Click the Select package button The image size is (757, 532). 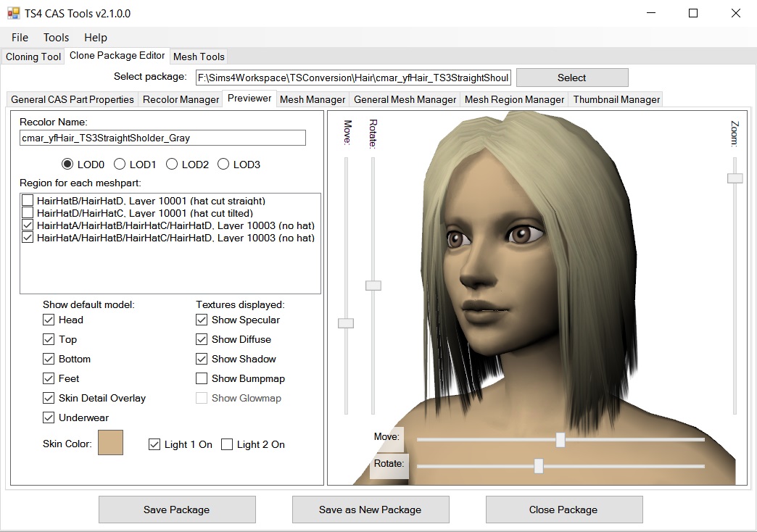[x=571, y=78]
